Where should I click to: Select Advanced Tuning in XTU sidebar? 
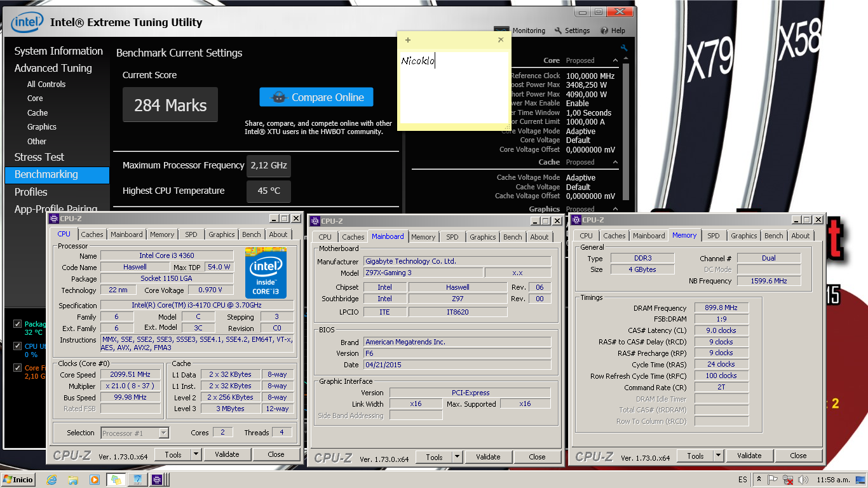[53, 68]
